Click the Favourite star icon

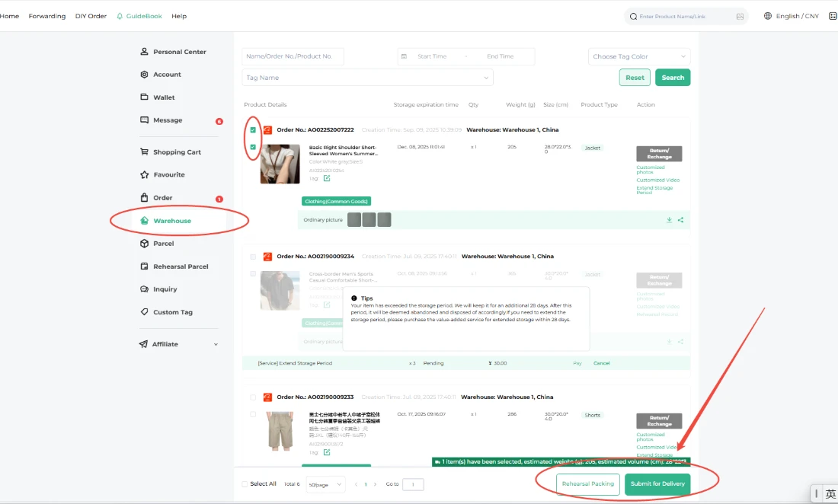pyautogui.click(x=145, y=174)
